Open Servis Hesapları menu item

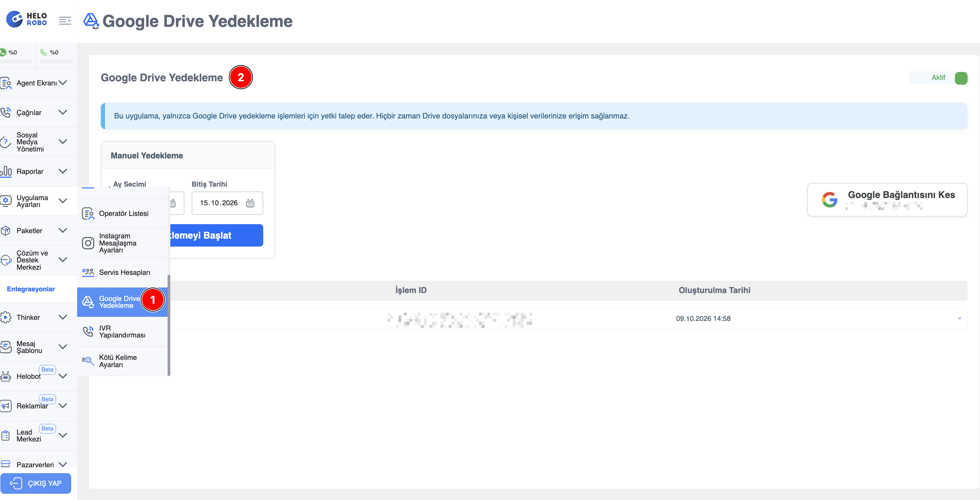click(122, 272)
